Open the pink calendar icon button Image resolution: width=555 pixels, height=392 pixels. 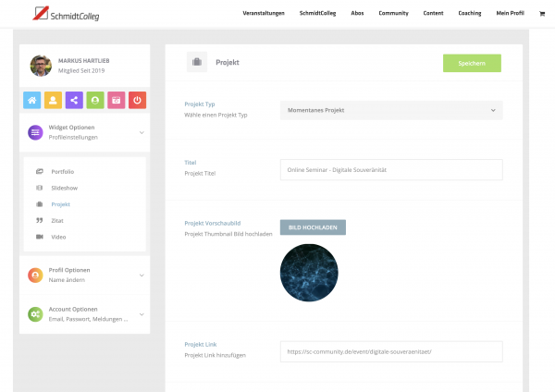pyautogui.click(x=116, y=100)
